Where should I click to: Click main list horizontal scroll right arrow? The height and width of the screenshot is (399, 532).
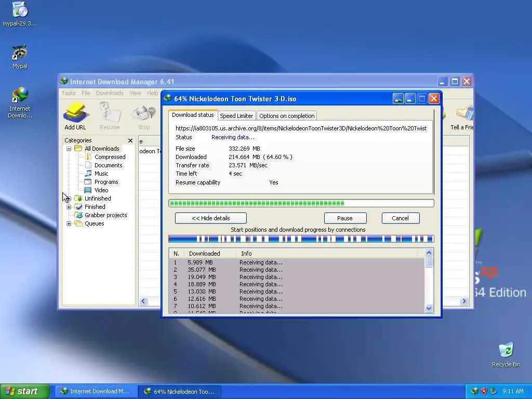coord(464,301)
